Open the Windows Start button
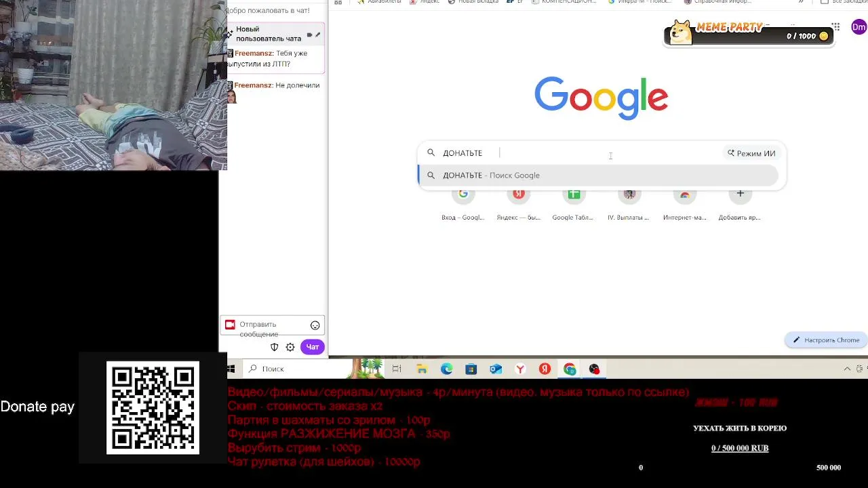 click(231, 369)
